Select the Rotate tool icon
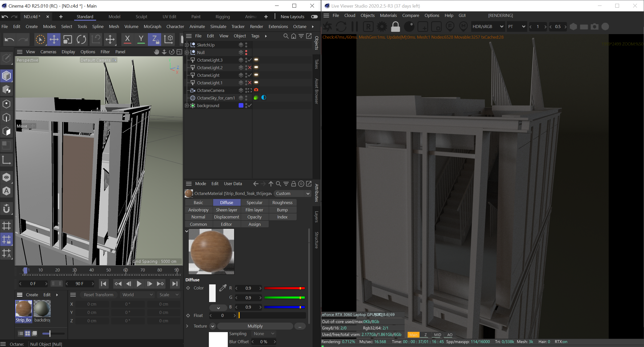This screenshot has width=644, height=347. 81,39
